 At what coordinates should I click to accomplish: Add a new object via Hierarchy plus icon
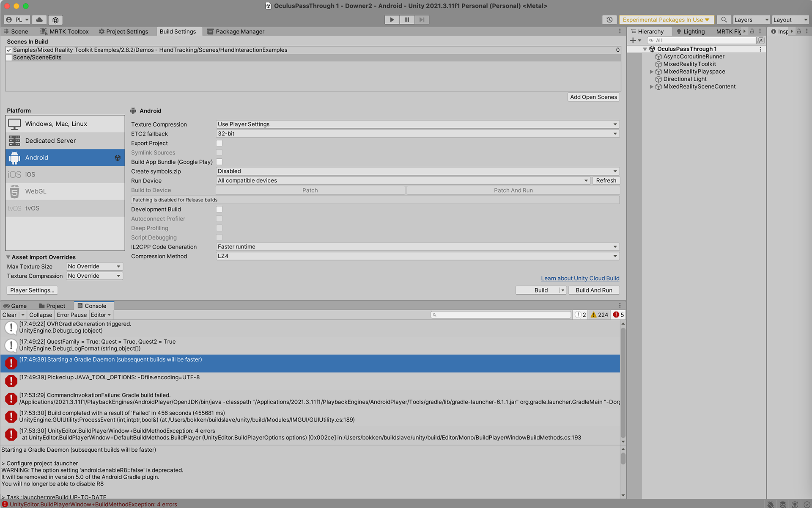[x=633, y=40]
